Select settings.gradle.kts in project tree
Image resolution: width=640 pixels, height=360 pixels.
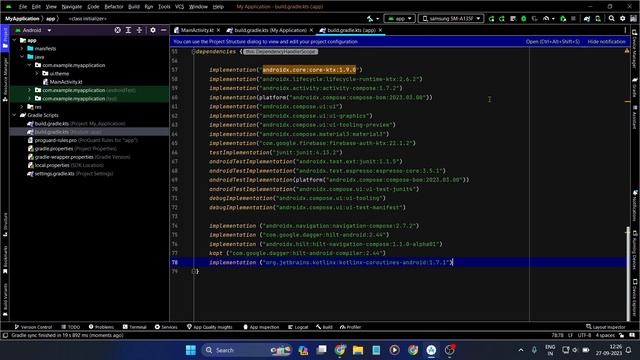55,173
